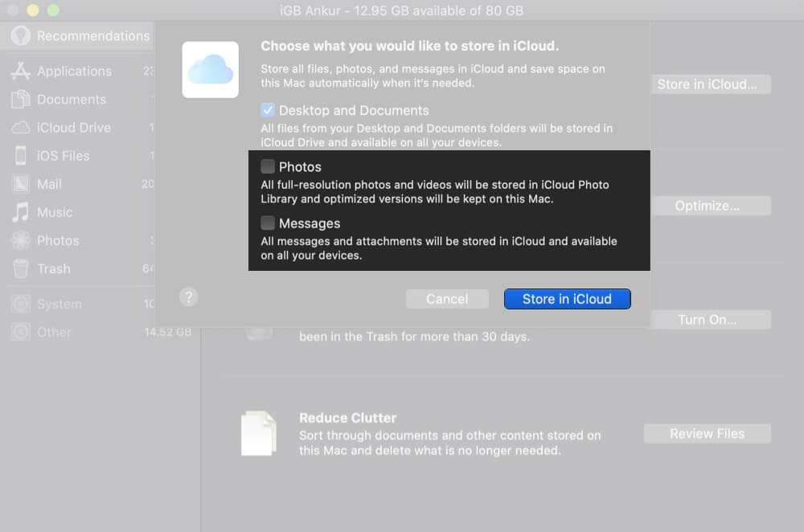Click the Trash label in sidebar
Viewport: 804px width, 532px height.
[54, 268]
